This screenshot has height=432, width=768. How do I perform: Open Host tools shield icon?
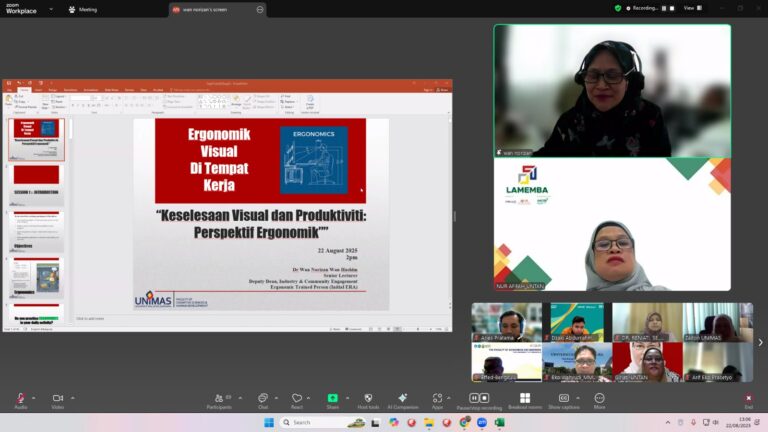coord(368,398)
